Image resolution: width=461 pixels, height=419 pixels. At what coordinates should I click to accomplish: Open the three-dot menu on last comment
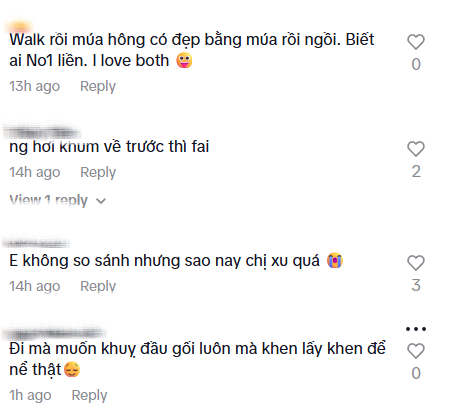(x=416, y=329)
